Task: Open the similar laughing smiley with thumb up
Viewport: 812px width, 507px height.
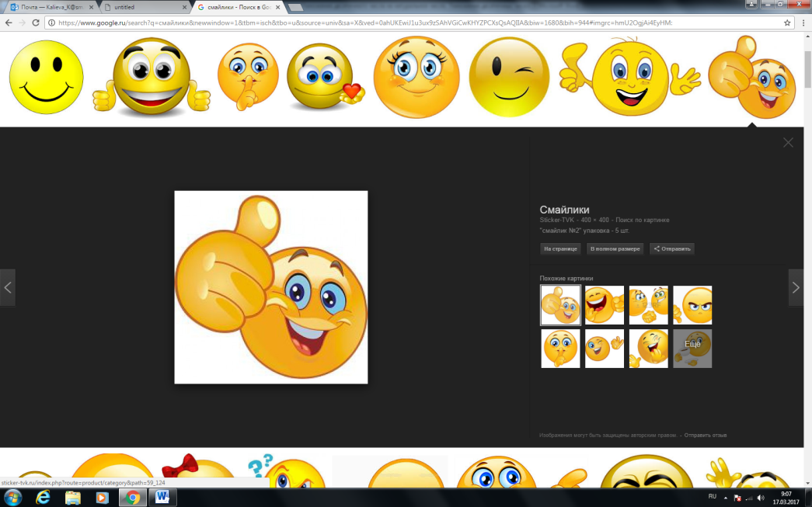Action: point(648,349)
